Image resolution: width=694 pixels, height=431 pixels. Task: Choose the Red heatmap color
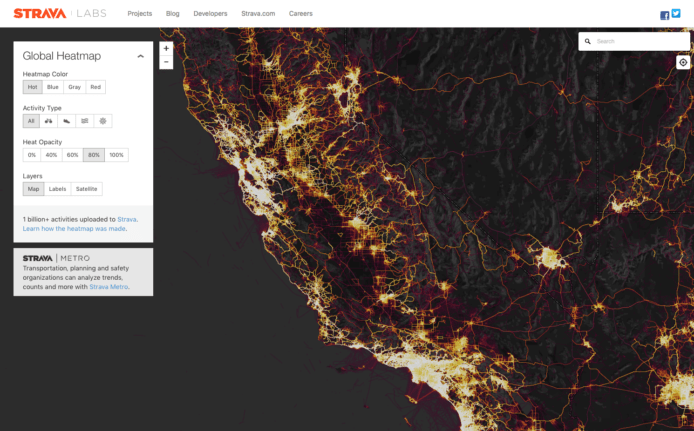(x=95, y=87)
